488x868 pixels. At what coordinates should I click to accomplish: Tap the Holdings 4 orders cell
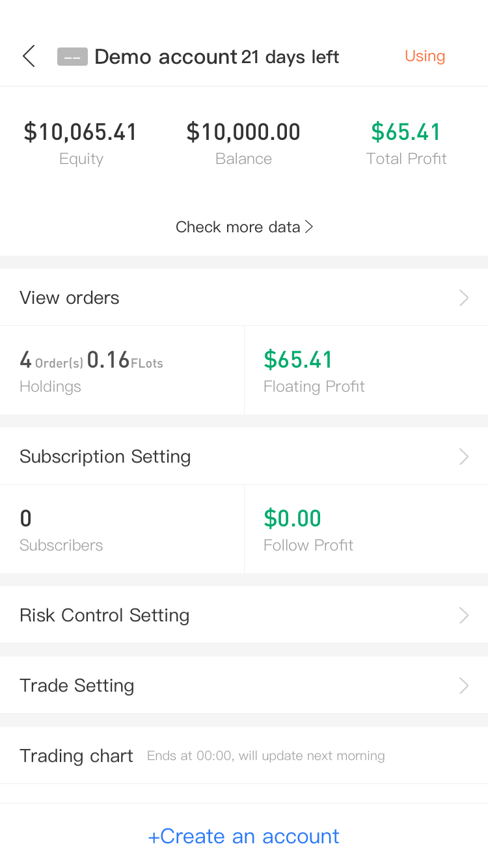pos(122,370)
